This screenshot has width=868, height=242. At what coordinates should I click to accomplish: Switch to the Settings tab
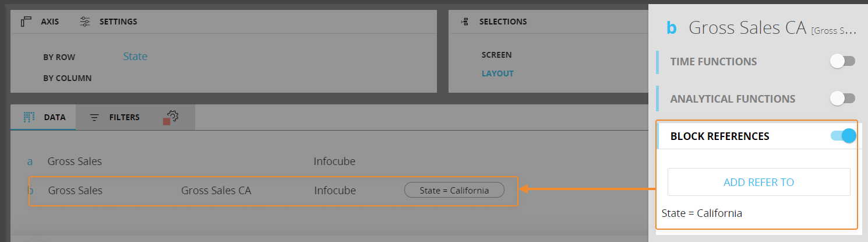pyautogui.click(x=118, y=22)
